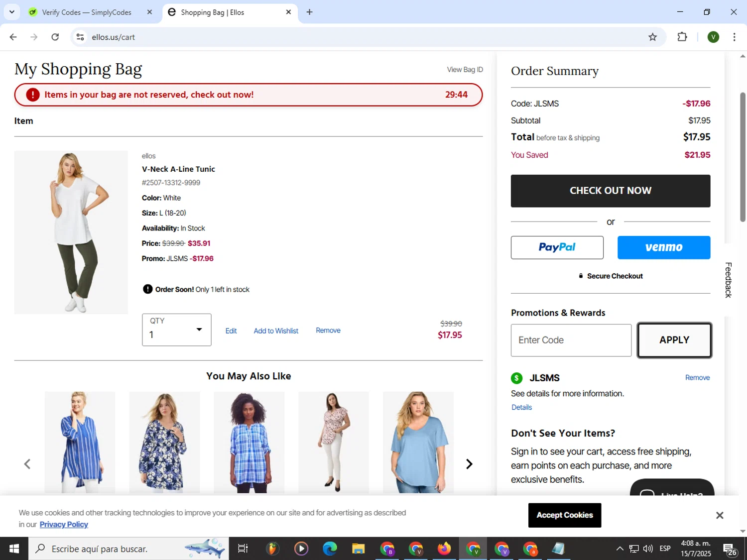Show hidden system tray icons
The height and width of the screenshot is (560, 747).
point(620,549)
